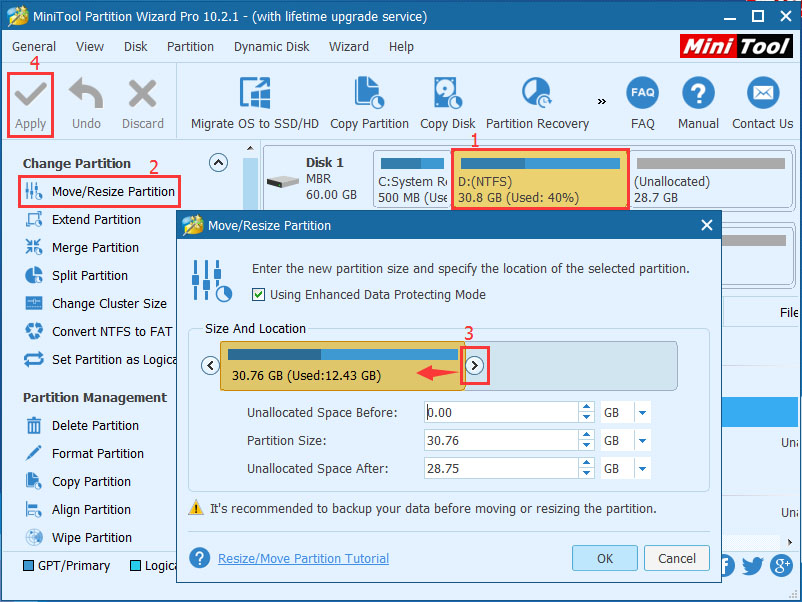The width and height of the screenshot is (802, 602).
Task: Click the Unallocated Space Before input field
Action: 501,412
